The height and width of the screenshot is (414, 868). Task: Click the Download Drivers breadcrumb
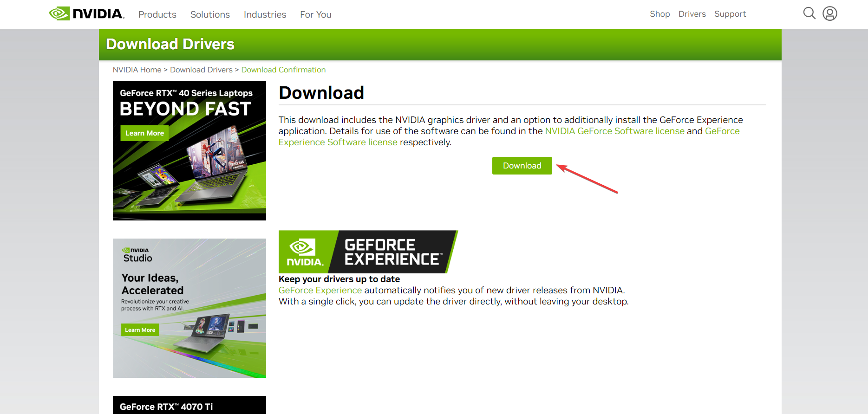click(x=201, y=70)
